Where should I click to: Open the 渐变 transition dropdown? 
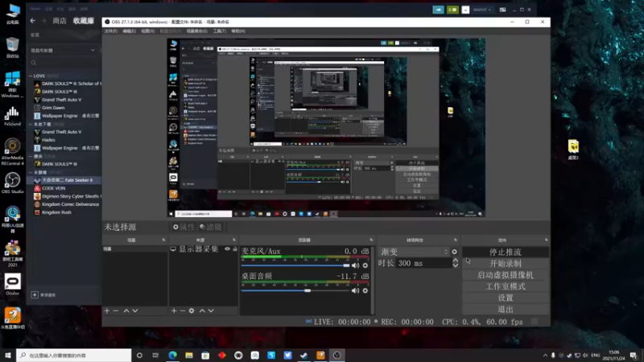[x=414, y=252]
